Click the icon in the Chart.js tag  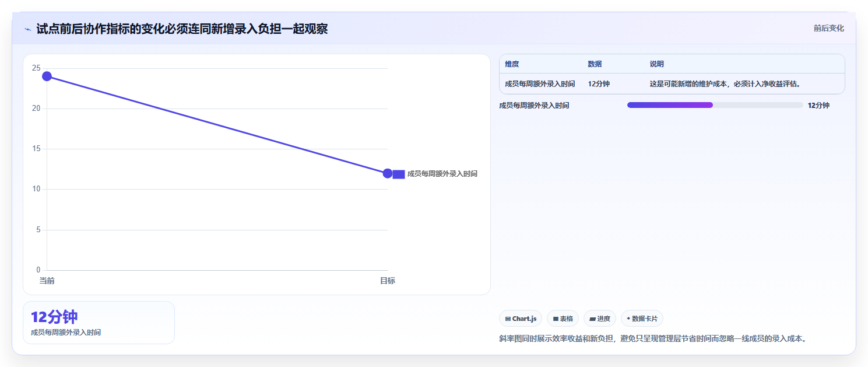point(508,319)
